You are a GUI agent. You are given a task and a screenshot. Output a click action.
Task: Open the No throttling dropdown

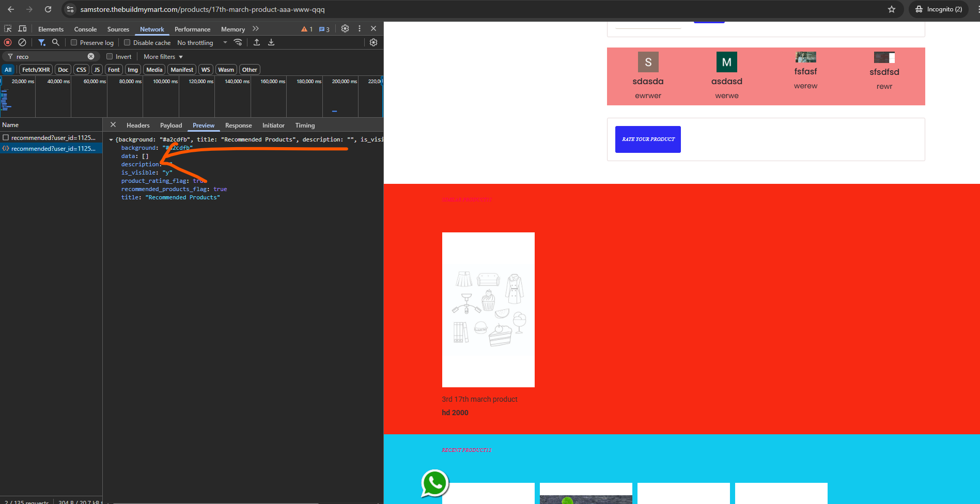pyautogui.click(x=202, y=43)
